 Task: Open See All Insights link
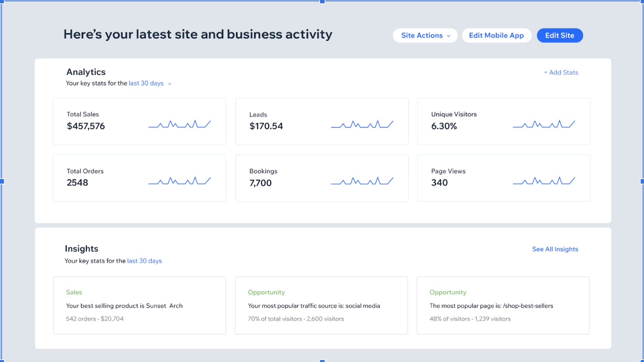555,249
